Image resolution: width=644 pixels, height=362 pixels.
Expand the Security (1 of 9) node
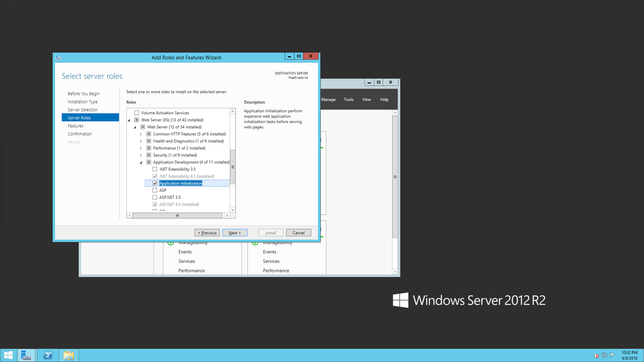pyautogui.click(x=141, y=155)
